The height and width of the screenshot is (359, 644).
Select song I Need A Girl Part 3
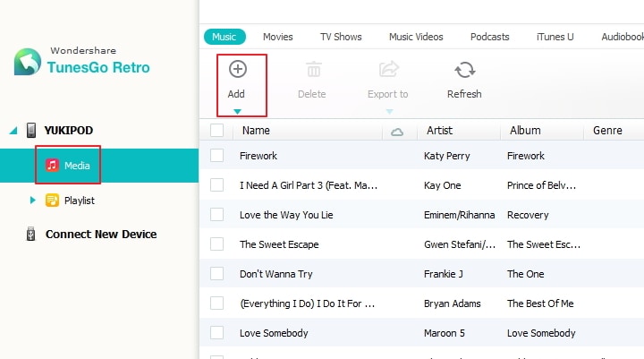tap(309, 185)
